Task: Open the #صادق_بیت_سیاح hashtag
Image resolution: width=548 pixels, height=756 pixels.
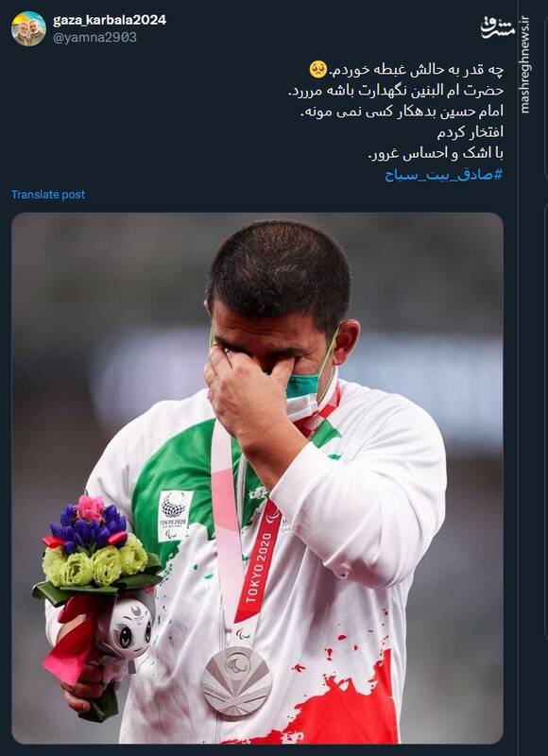Action: [444, 175]
